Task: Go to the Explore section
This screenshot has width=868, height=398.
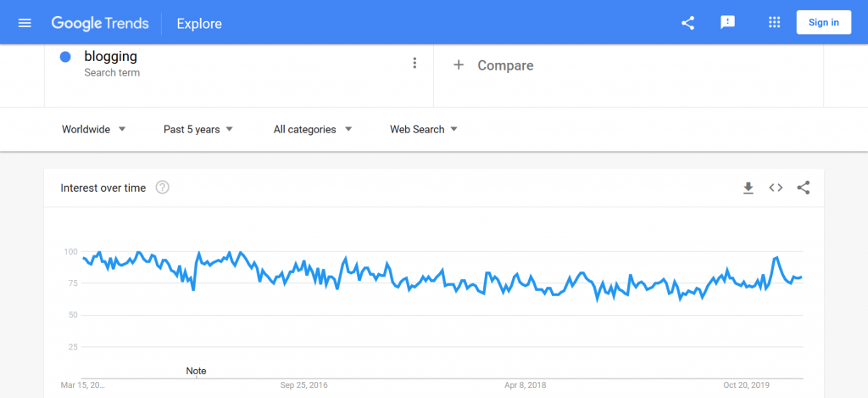Action: (199, 24)
